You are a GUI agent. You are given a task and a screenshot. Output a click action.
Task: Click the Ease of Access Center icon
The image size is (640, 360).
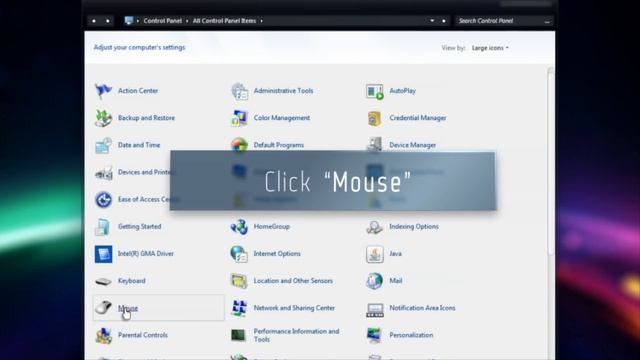point(103,200)
